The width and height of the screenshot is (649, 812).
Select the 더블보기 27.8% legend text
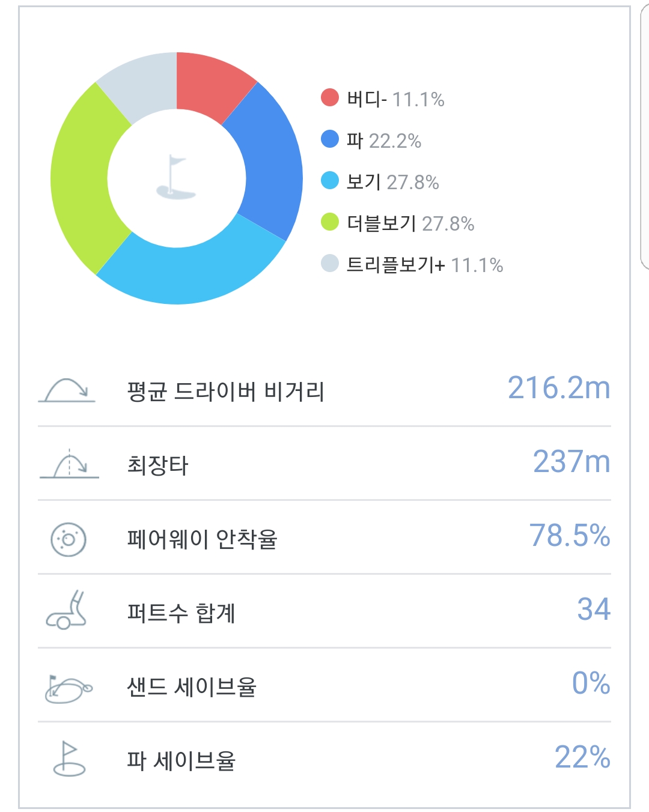pyautogui.click(x=410, y=223)
